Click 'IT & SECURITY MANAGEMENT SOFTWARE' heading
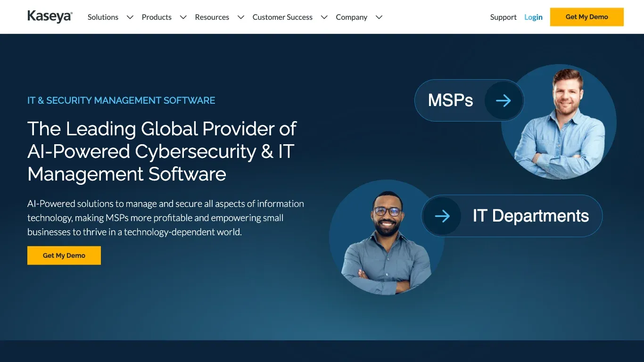 [121, 100]
